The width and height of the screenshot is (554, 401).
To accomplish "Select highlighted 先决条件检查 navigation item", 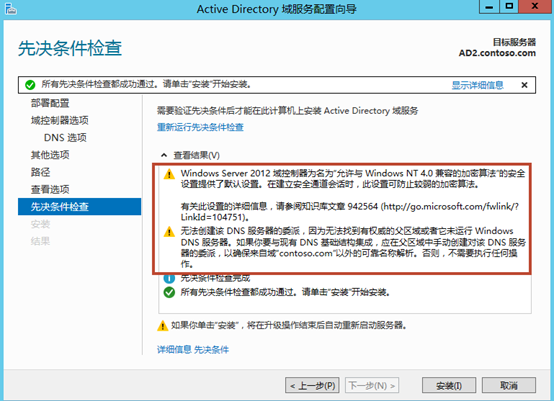I will (79, 207).
